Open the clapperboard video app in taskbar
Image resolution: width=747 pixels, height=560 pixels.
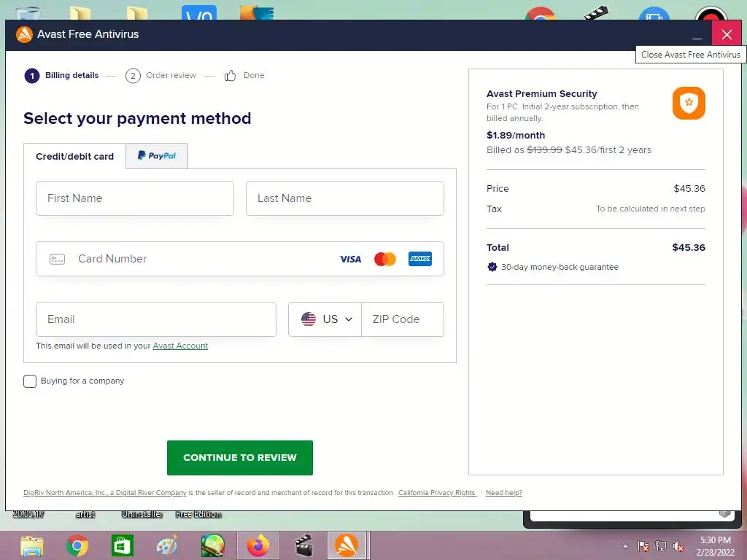pos(303,545)
